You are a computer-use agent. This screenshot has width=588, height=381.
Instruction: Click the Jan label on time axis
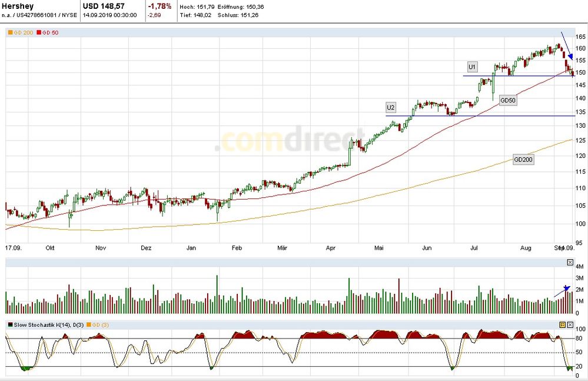[x=191, y=248]
